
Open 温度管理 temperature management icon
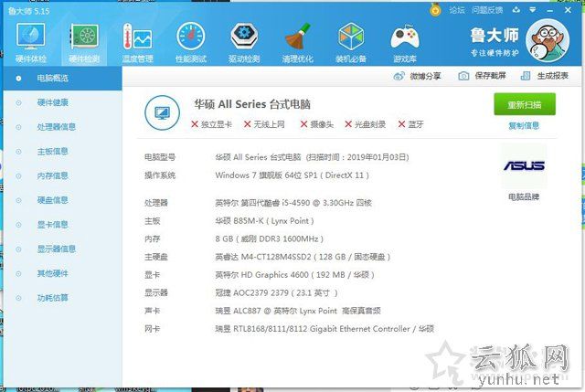point(137,43)
